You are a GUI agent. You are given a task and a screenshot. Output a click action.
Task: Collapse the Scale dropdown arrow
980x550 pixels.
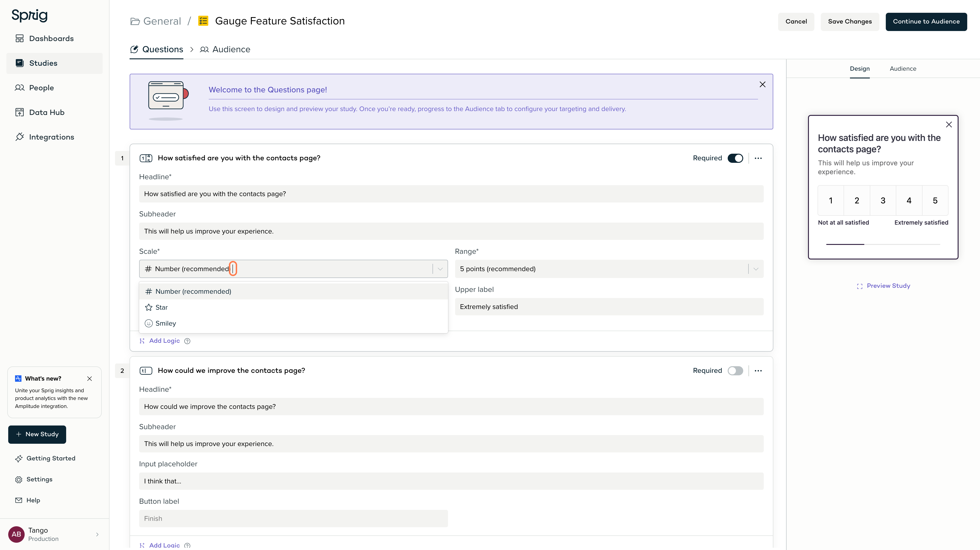[440, 269]
